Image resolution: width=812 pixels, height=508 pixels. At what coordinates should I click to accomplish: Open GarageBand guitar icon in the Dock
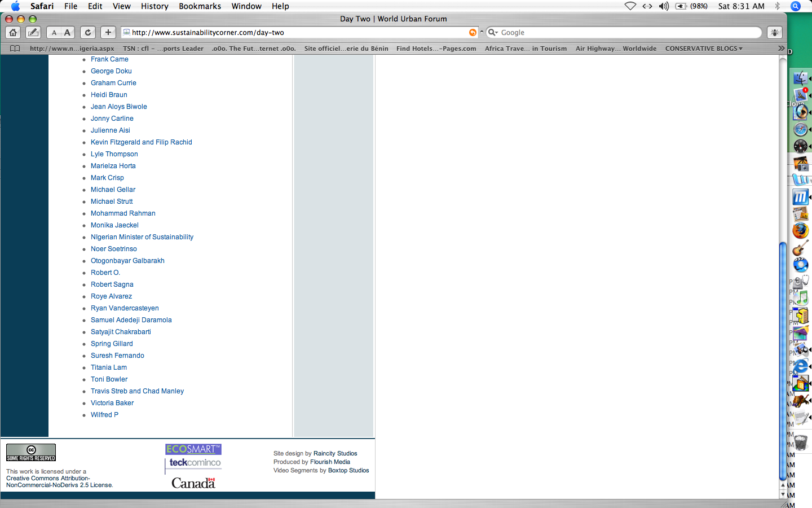pyautogui.click(x=800, y=248)
